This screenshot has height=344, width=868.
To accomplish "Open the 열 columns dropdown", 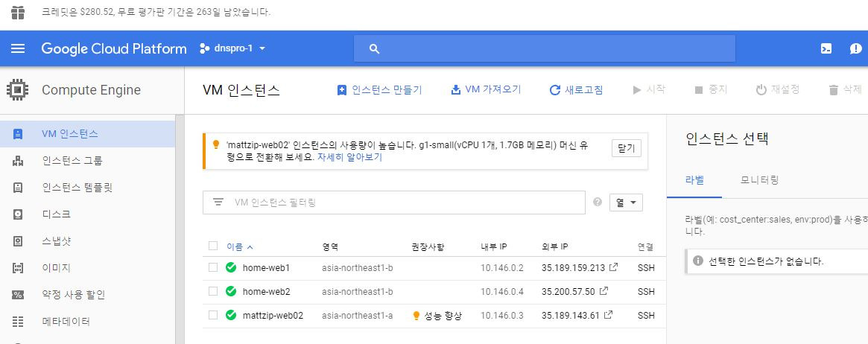I will 626,203.
